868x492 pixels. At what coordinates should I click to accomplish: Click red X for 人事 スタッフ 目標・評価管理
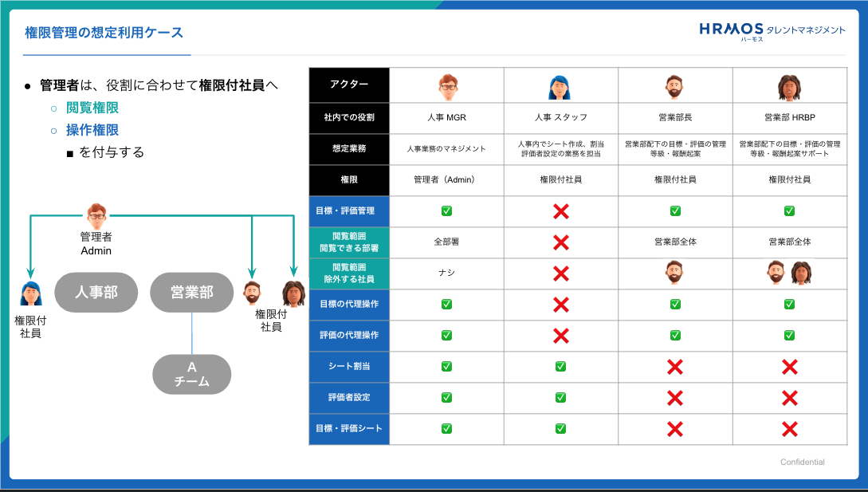(560, 211)
